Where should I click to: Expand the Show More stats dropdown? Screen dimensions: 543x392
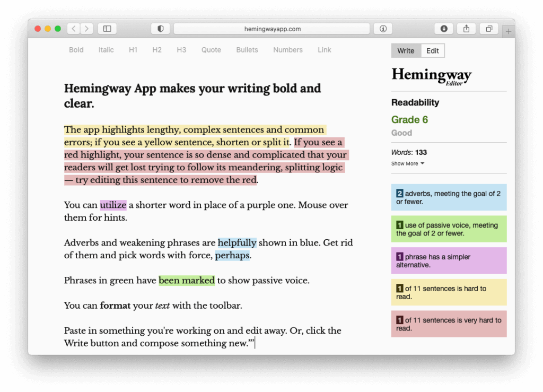pos(408,163)
